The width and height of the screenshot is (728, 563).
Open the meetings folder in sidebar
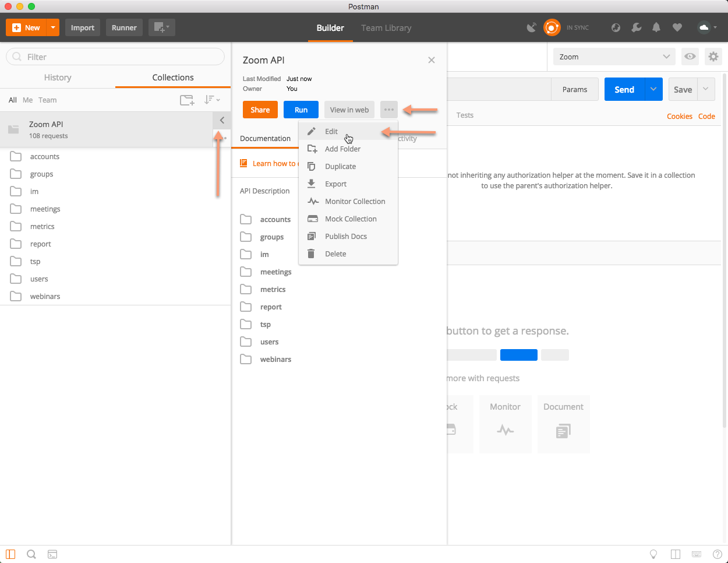coord(115,209)
